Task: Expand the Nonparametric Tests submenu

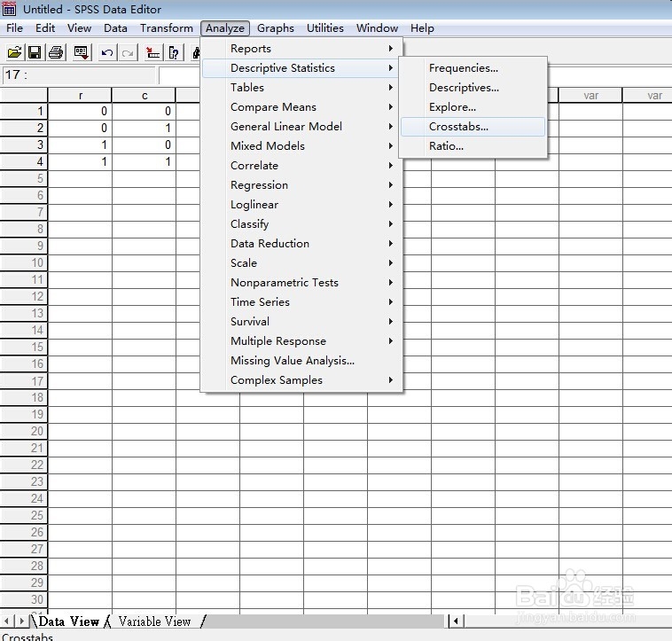Action: 301,282
